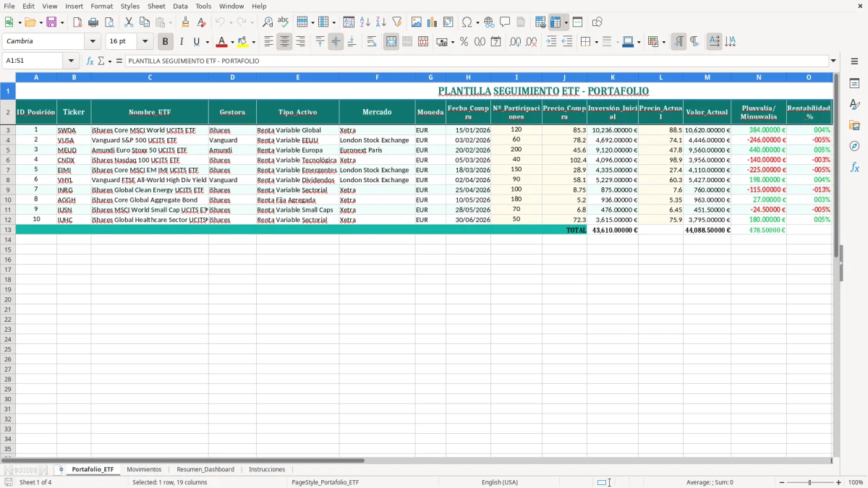
Task: Run the Spelling check
Action: (x=284, y=22)
